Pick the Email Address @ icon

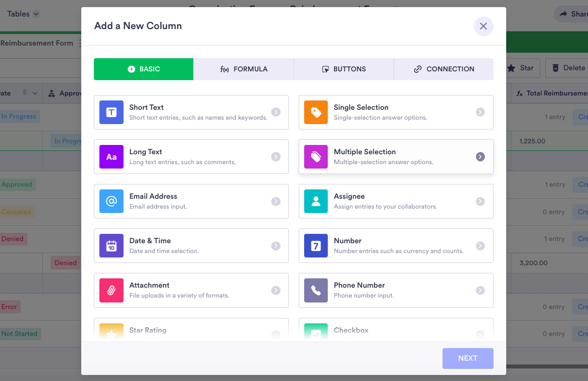(111, 201)
